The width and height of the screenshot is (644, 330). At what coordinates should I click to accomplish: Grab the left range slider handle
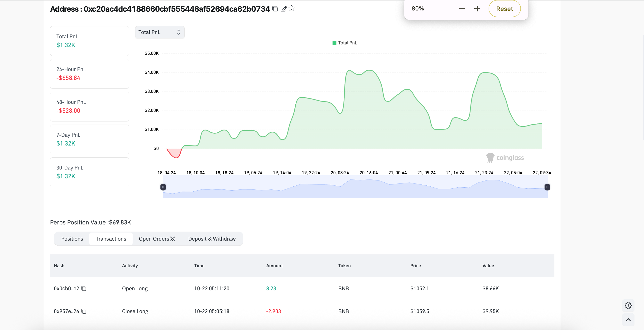pos(163,187)
